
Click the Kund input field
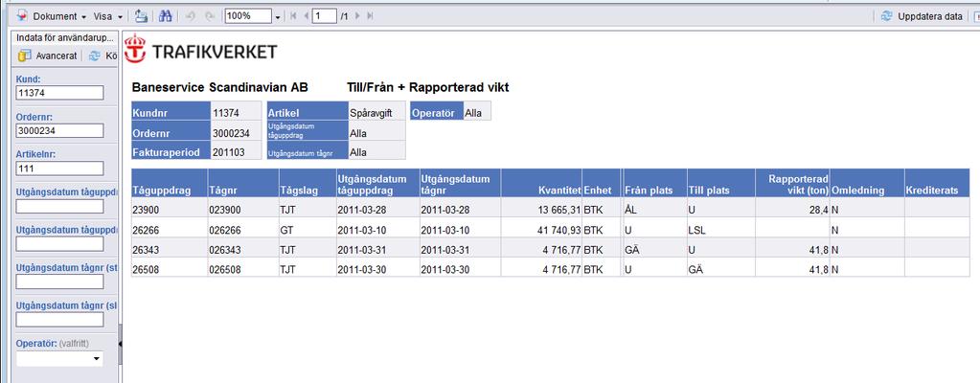coord(59,93)
